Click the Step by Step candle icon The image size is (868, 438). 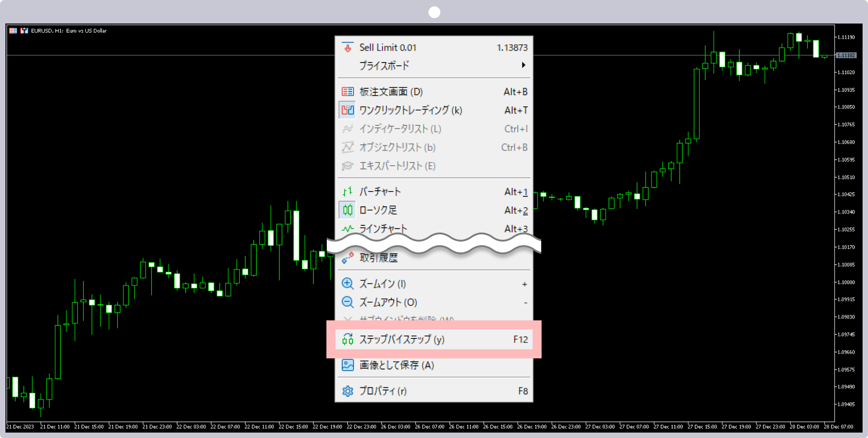348,339
